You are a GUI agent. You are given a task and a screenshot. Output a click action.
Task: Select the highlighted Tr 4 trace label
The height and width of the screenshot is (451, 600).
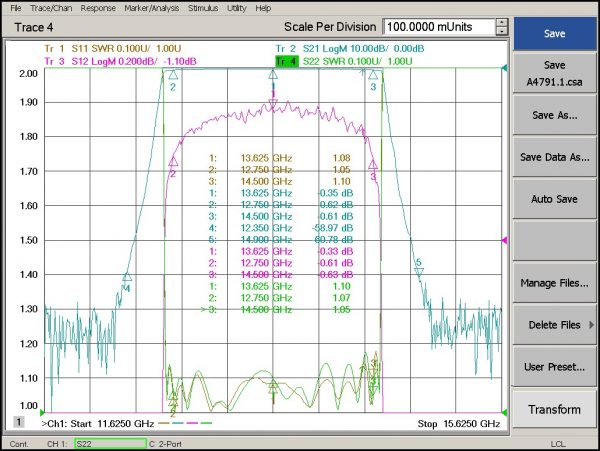tap(287, 61)
